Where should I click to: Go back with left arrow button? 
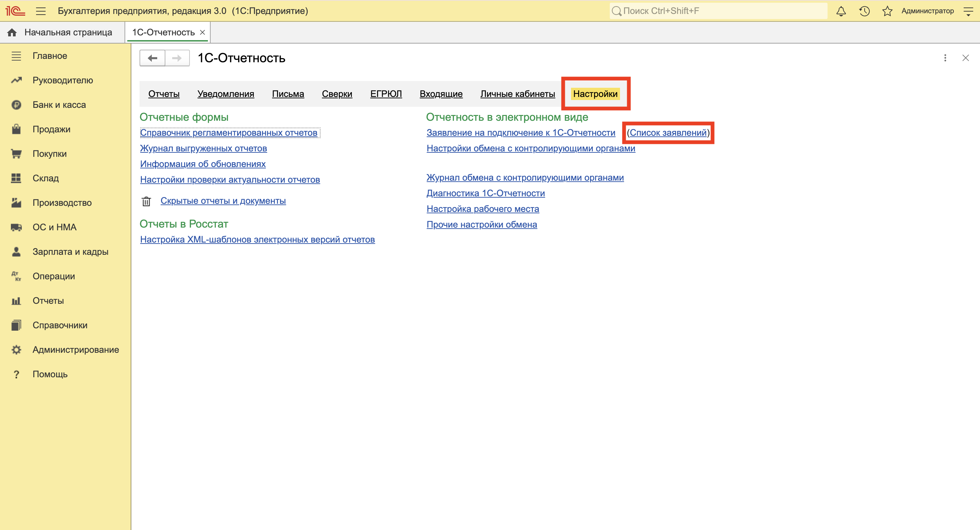click(152, 58)
